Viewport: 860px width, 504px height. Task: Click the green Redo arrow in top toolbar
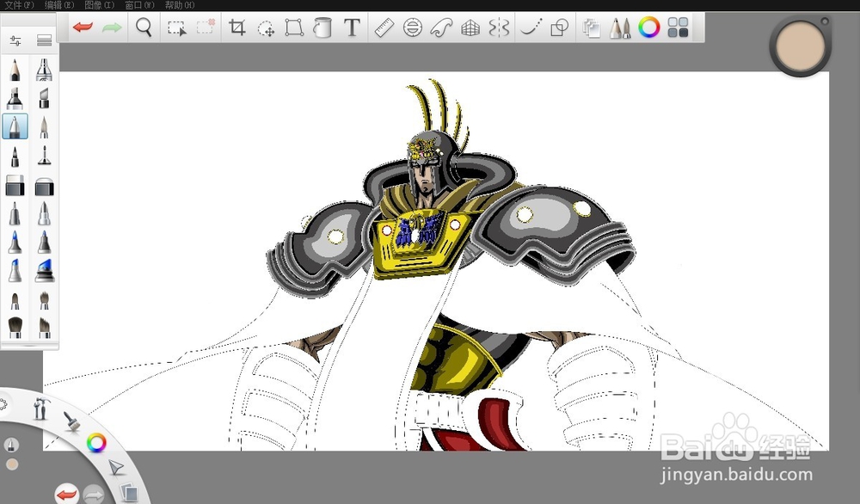tap(112, 27)
